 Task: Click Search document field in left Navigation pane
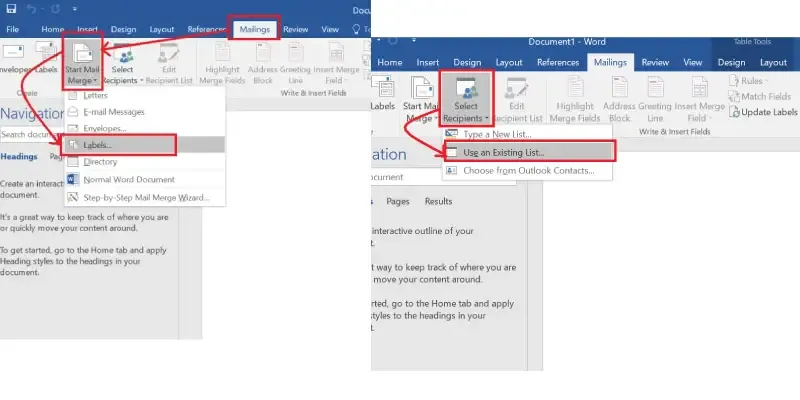31,135
